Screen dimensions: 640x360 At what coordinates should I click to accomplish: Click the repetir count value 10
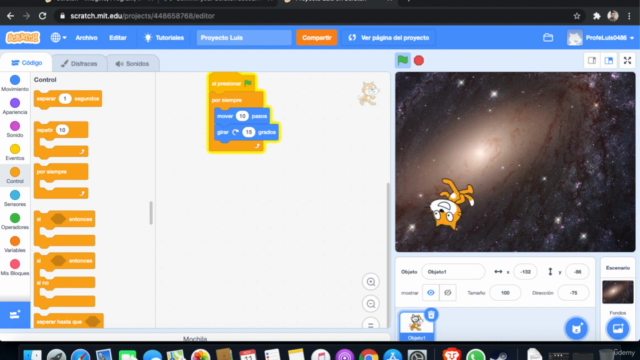pyautogui.click(x=62, y=130)
